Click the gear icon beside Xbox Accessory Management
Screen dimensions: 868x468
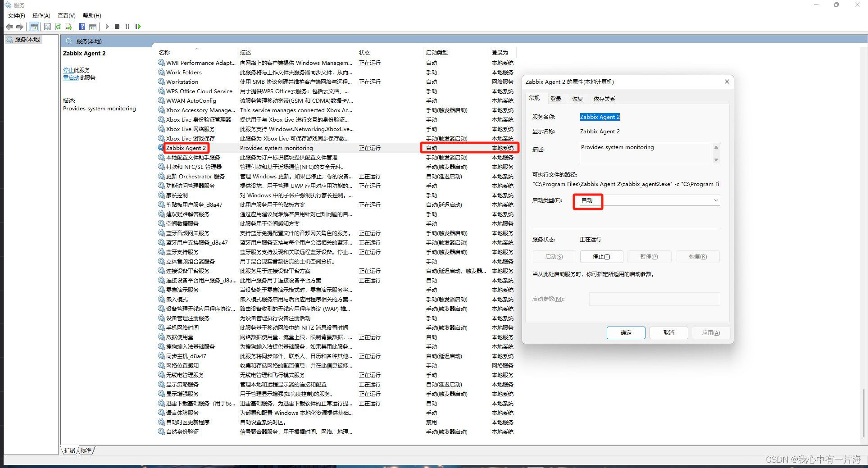click(x=161, y=110)
